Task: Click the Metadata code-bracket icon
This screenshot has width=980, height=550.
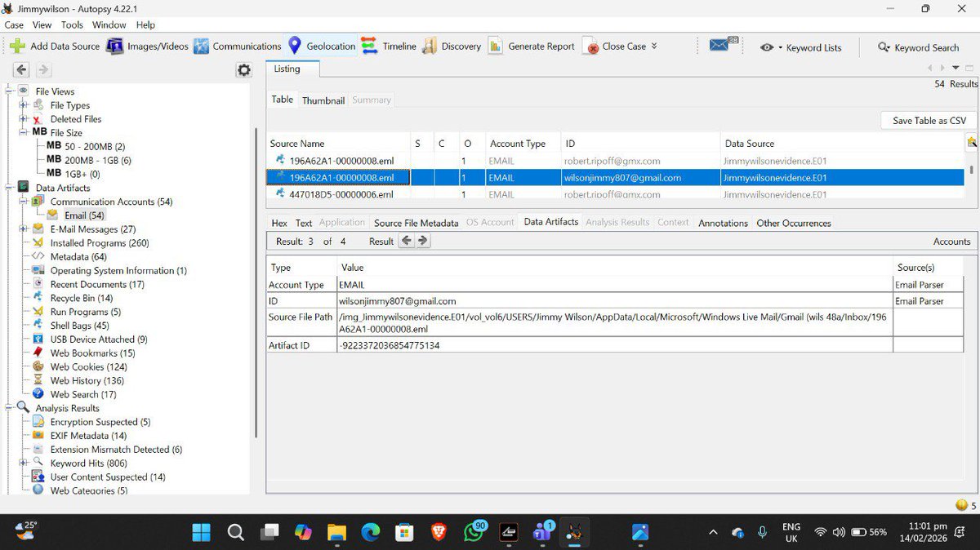Action: point(38,257)
